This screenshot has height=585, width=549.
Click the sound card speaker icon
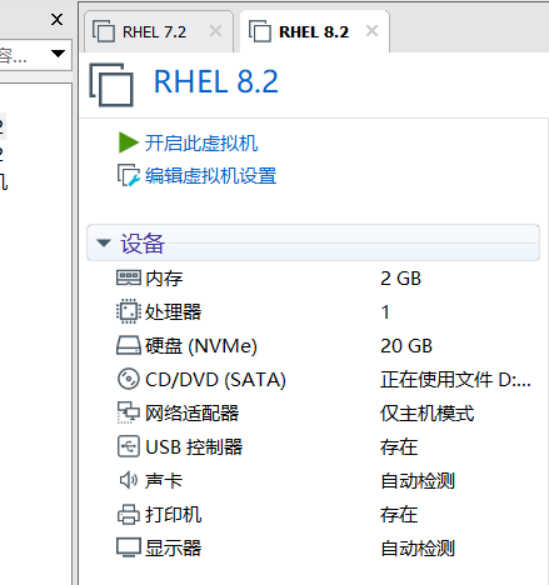128,480
